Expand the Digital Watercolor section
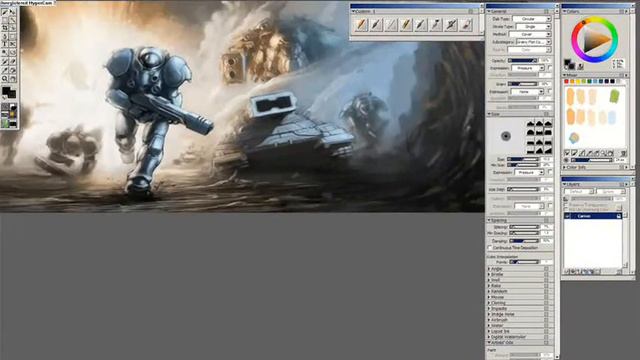Viewport: 640px width, 360px height. 489,337
